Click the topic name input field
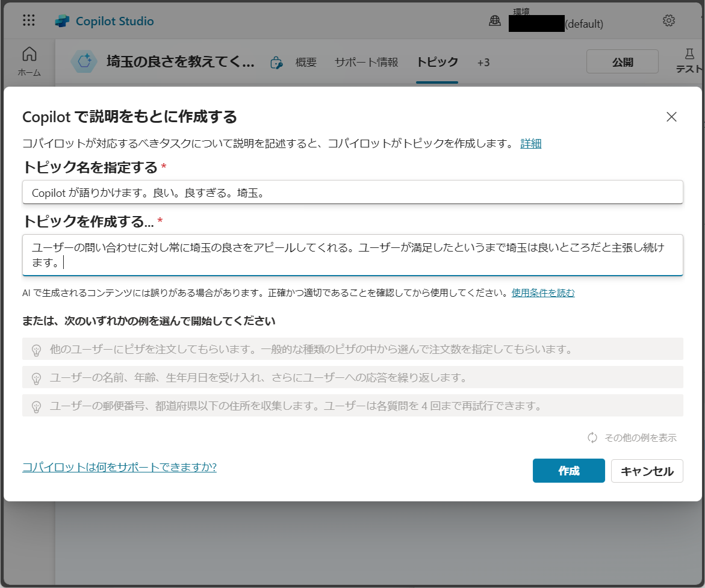 click(353, 193)
